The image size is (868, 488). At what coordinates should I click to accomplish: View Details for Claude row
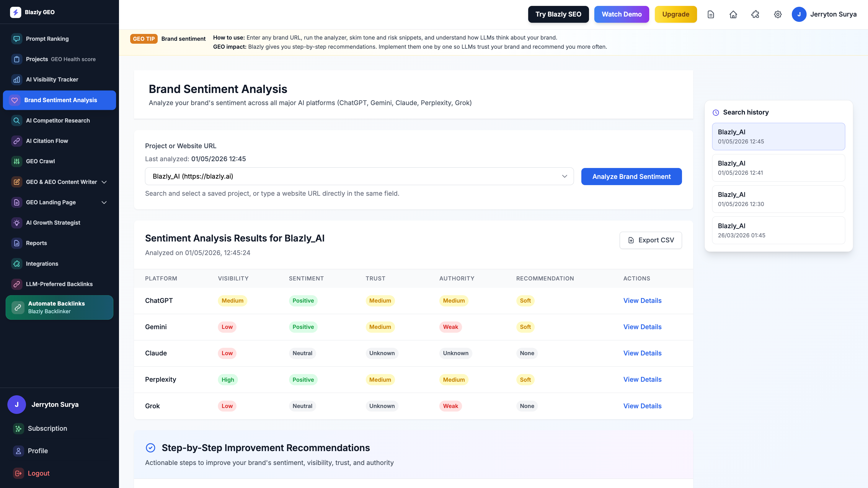click(642, 353)
